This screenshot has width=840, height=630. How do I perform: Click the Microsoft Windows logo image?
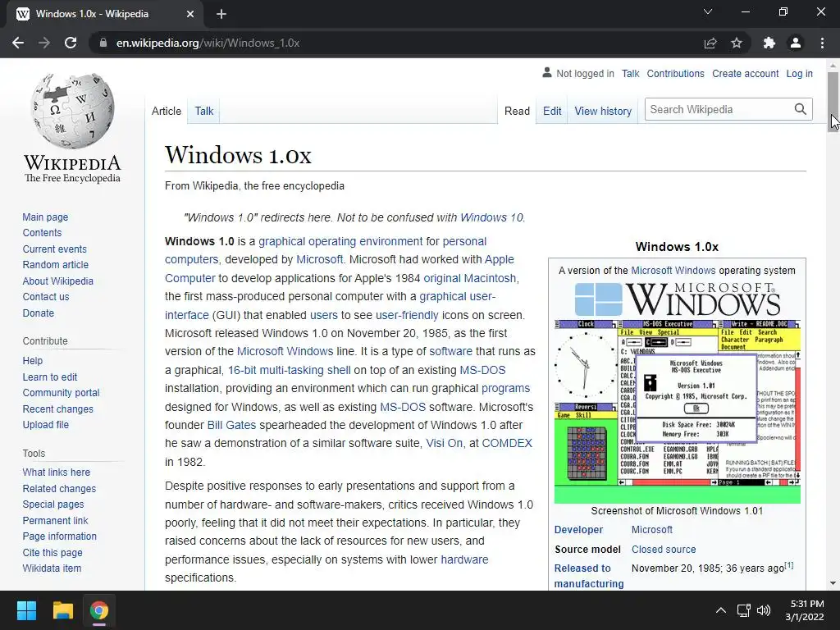[677, 299]
